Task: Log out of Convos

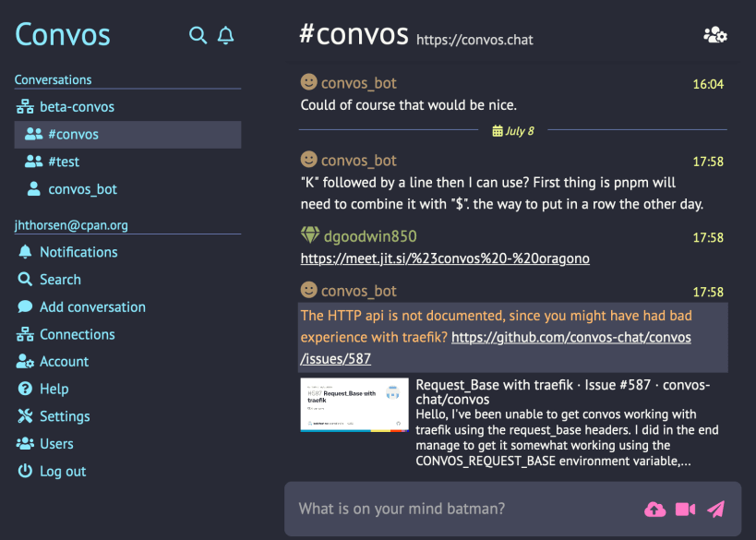Action: [127, 472]
